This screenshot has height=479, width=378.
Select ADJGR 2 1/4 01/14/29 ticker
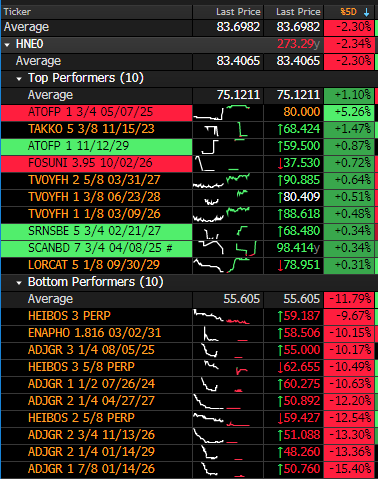[x=91, y=452]
